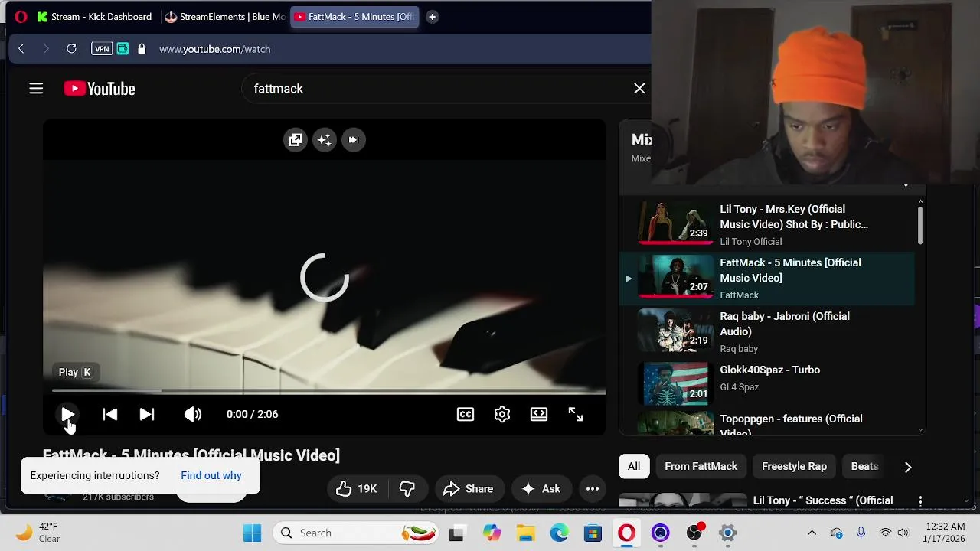
Task: Open video settings gear menu
Action: tap(502, 414)
